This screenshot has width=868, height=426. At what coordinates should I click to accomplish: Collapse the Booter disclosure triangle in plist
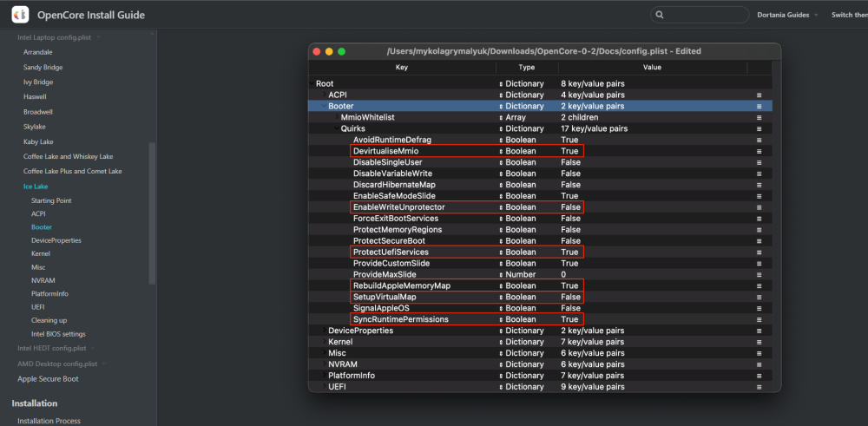[325, 106]
